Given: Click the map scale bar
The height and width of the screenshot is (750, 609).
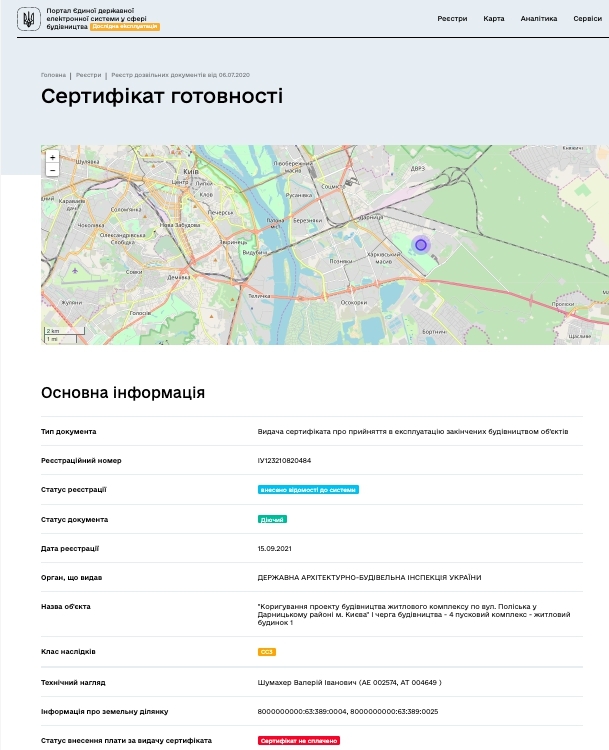Looking at the screenshot, I should coord(65,335).
